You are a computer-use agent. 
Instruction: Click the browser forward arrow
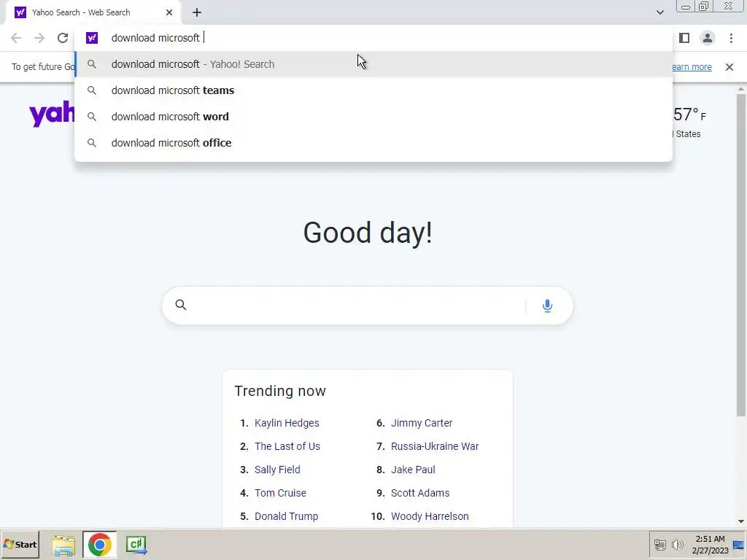click(39, 38)
